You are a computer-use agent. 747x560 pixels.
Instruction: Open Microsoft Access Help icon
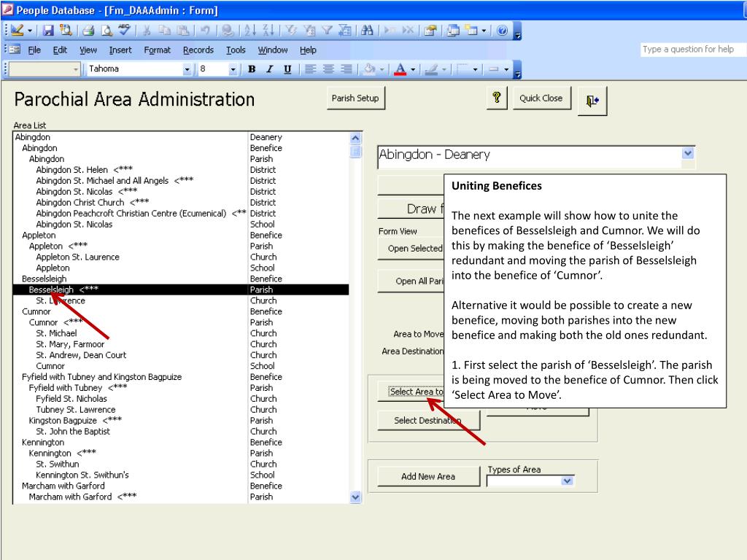502,31
